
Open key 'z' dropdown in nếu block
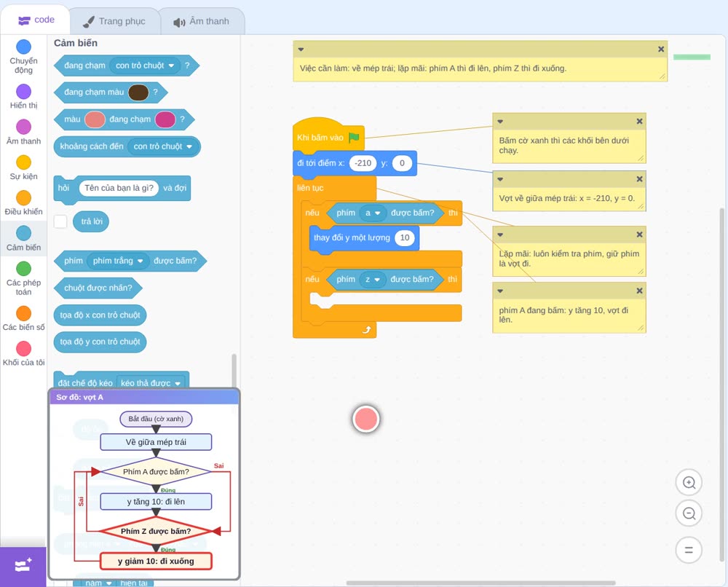coord(372,279)
